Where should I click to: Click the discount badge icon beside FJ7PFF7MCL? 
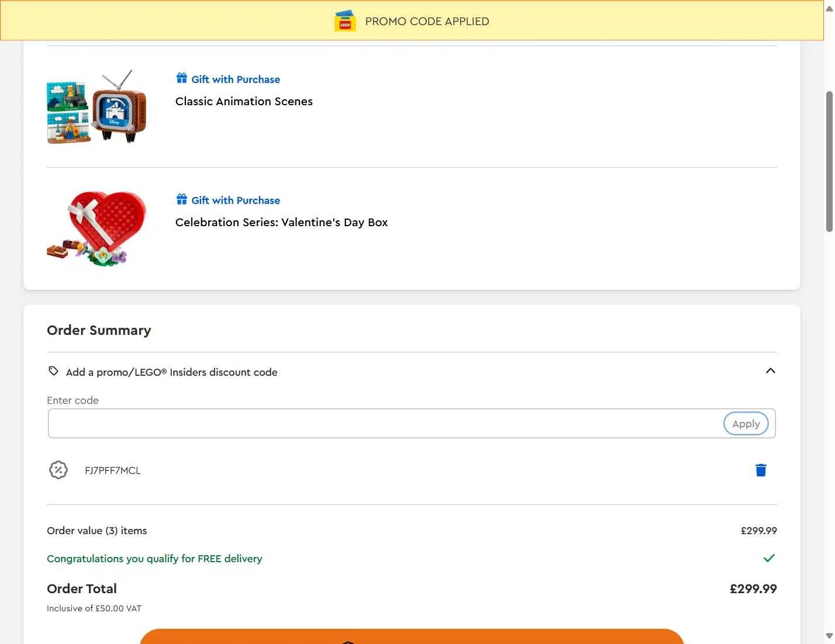coord(58,470)
